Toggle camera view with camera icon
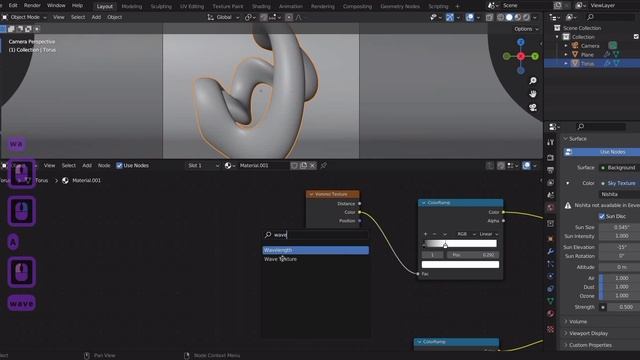Image resolution: width=640 pixels, height=360 pixels. click(533, 108)
